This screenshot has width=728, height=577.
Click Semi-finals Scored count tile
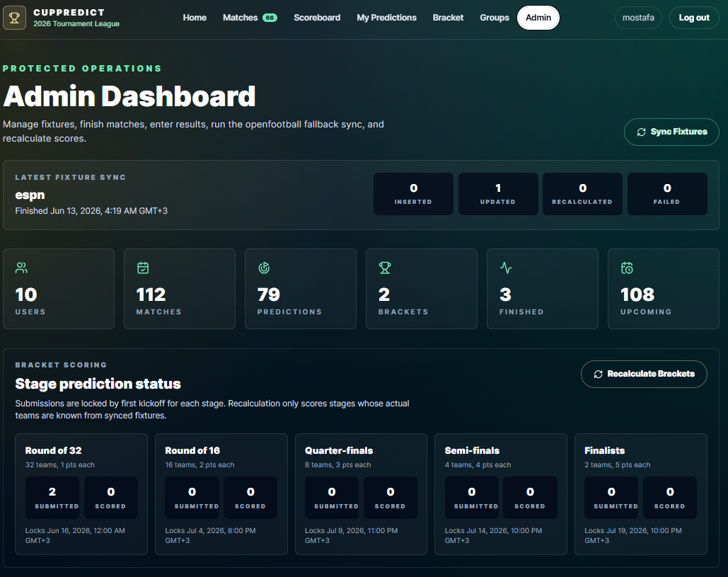(530, 498)
